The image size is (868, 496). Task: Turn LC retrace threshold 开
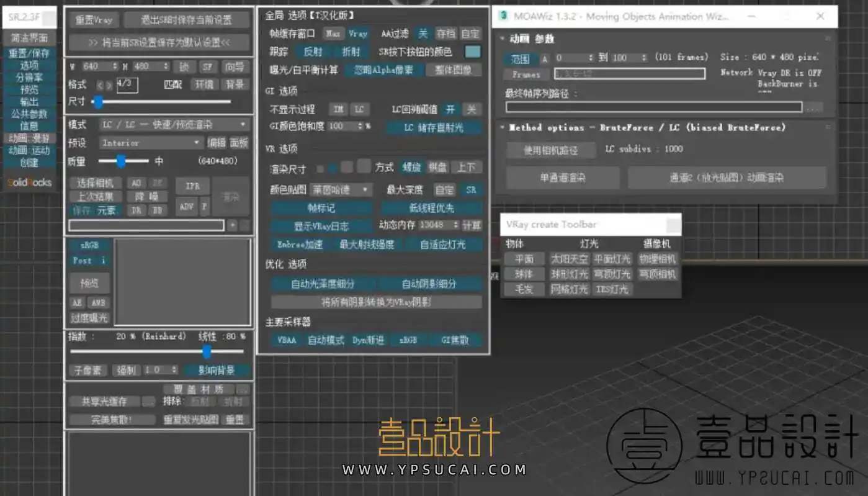pos(450,109)
